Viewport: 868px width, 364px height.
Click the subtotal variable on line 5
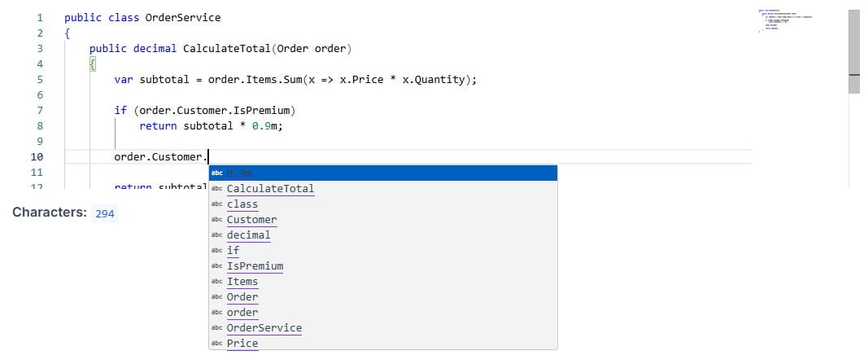pos(164,80)
